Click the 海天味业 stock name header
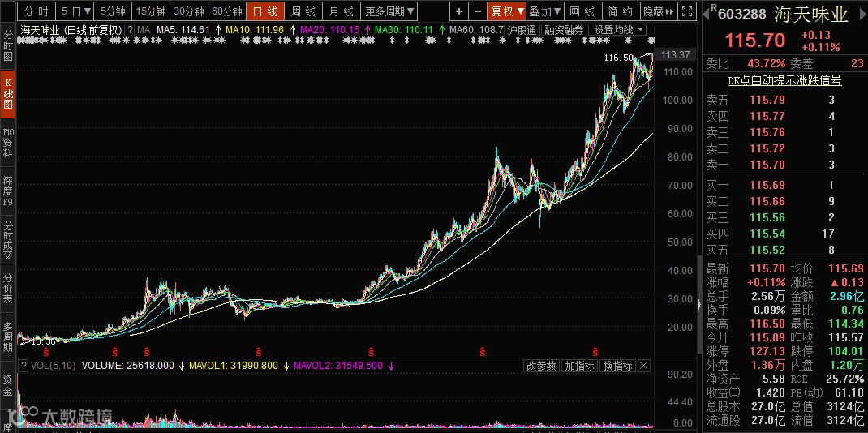The width and height of the screenshot is (868, 433). click(x=811, y=15)
